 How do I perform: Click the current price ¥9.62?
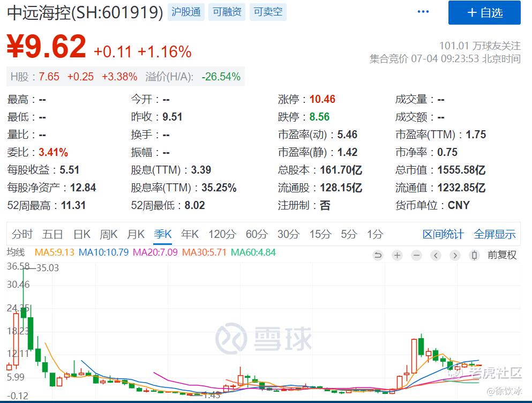coord(47,47)
